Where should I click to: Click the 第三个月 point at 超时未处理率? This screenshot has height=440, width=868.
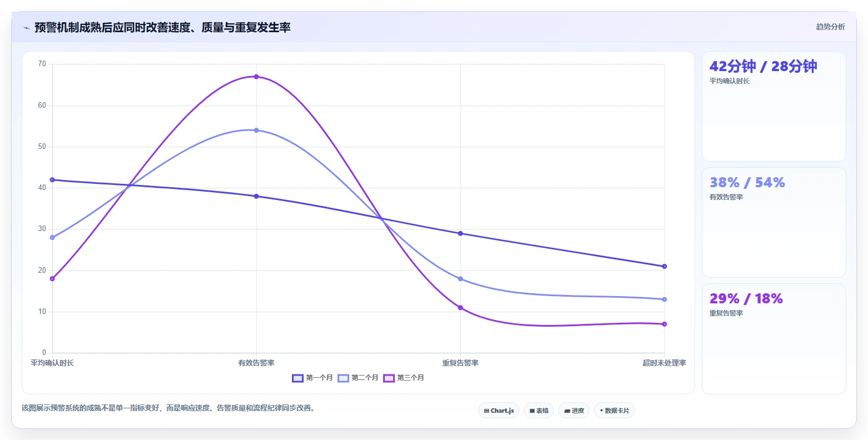click(664, 324)
